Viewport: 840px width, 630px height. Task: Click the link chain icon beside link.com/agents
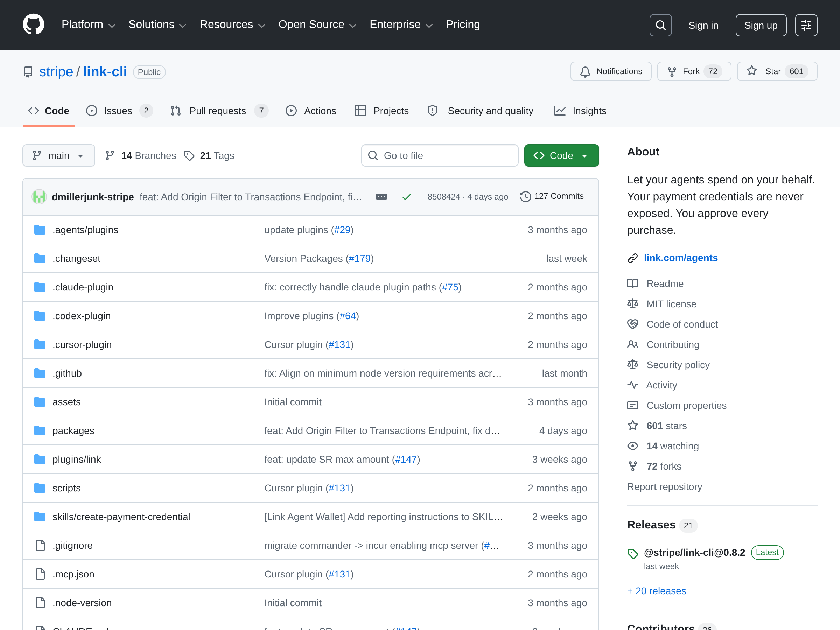[x=633, y=258]
